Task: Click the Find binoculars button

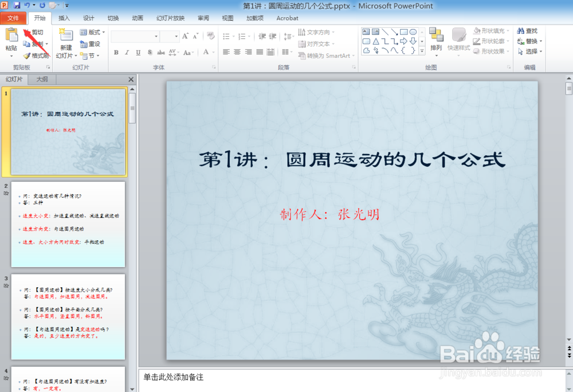Action: pyautogui.click(x=527, y=31)
